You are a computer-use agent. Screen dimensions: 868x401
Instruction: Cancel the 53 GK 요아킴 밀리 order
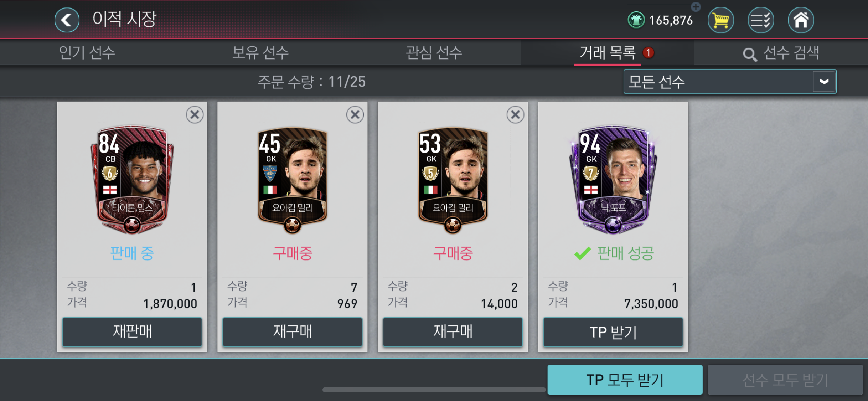coord(515,115)
